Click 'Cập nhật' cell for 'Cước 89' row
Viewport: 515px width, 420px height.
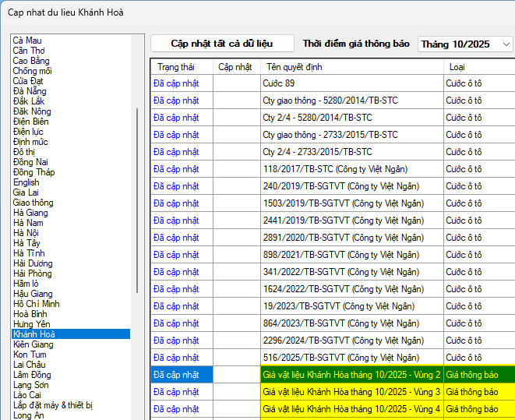point(236,83)
